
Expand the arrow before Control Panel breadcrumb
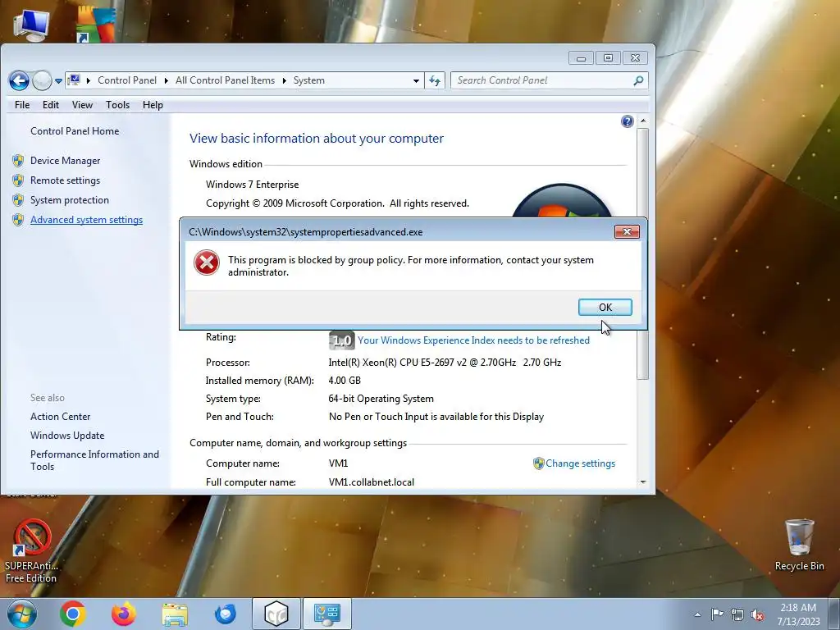pyautogui.click(x=89, y=80)
